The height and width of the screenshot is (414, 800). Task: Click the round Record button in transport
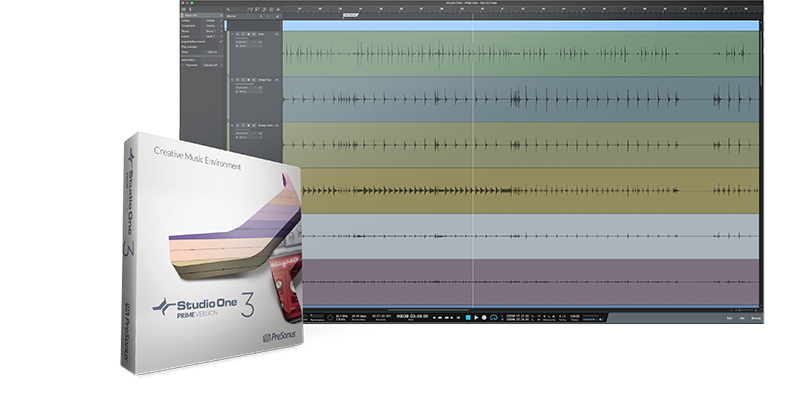(x=484, y=318)
